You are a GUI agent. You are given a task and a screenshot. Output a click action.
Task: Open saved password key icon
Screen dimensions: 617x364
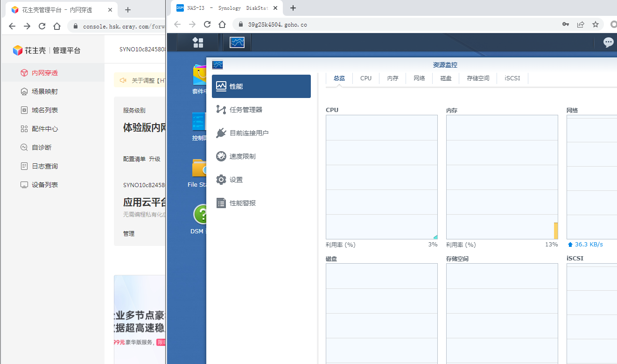(x=566, y=24)
